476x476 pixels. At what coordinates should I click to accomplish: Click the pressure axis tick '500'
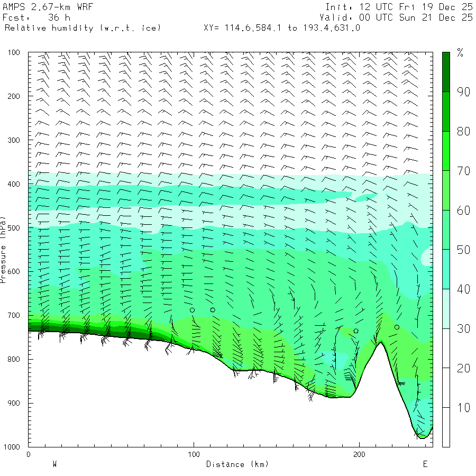(x=14, y=227)
